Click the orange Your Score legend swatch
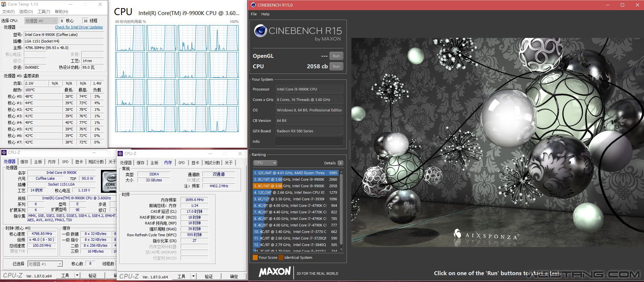Screen dimensions: 644x282 (x=255, y=257)
